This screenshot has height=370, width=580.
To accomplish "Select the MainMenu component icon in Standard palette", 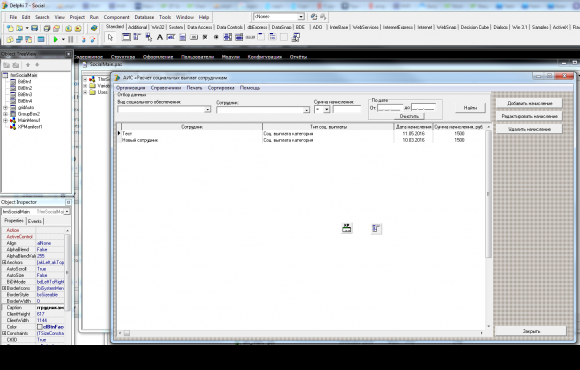I will point(137,37).
